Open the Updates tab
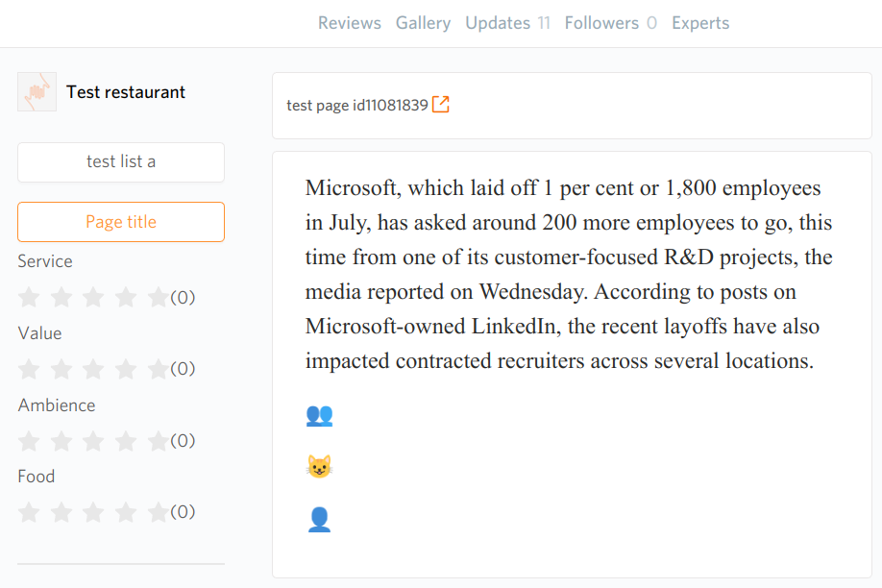This screenshot has height=588, width=882. click(x=507, y=23)
